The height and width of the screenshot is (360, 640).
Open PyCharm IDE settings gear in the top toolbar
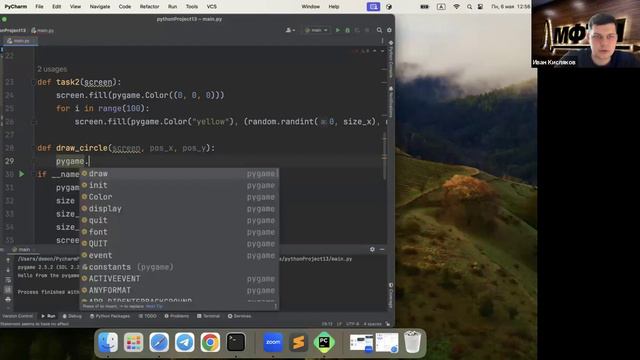(389, 30)
